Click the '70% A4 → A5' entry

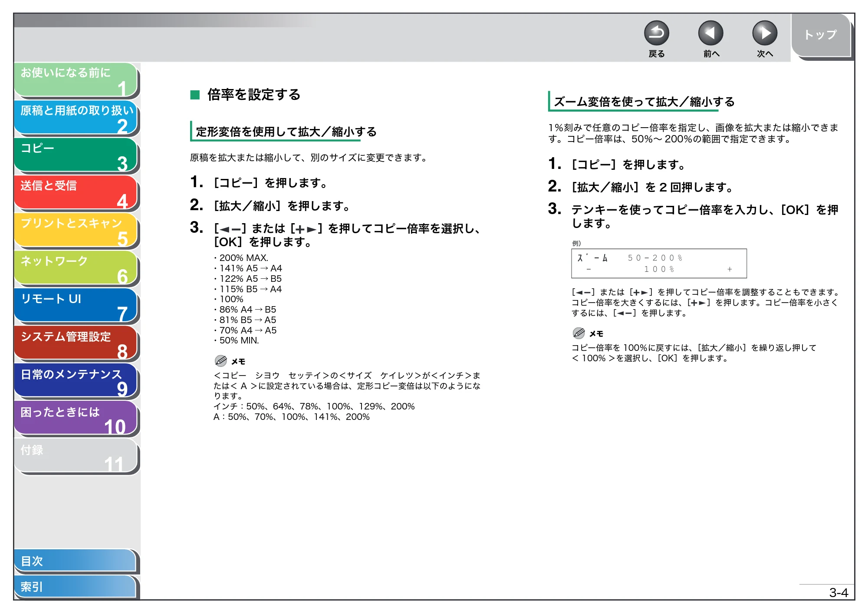pyautogui.click(x=248, y=330)
